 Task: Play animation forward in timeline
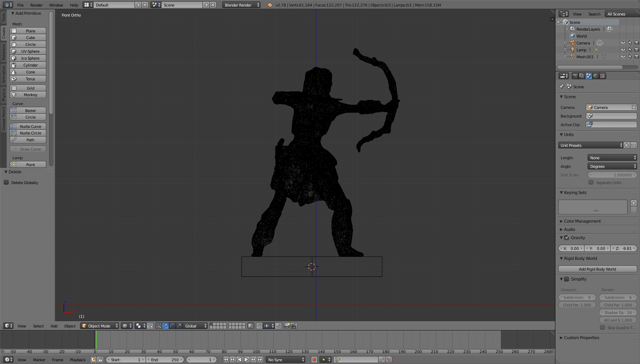click(x=246, y=360)
